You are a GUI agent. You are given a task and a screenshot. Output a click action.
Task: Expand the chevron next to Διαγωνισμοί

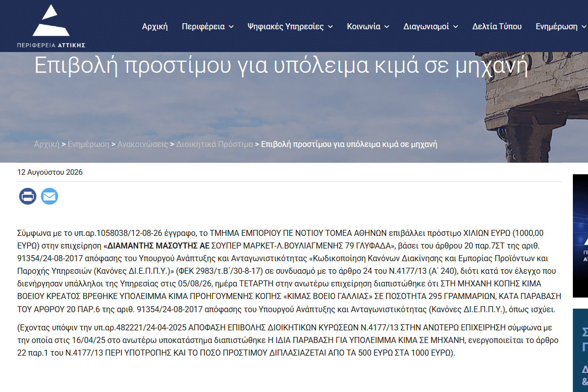456,27
